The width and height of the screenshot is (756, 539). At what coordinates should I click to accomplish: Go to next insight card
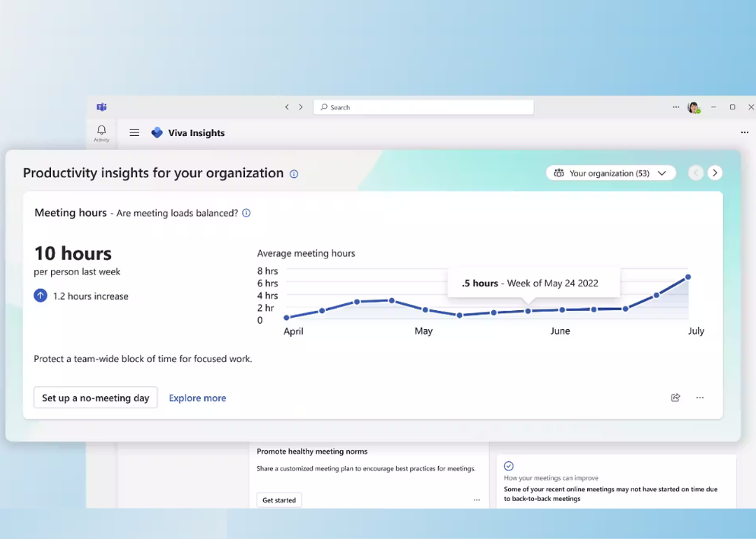[715, 173]
